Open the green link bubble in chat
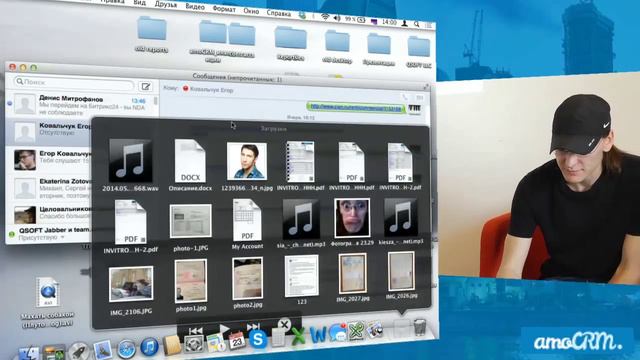This screenshot has height=360, width=640. click(356, 108)
